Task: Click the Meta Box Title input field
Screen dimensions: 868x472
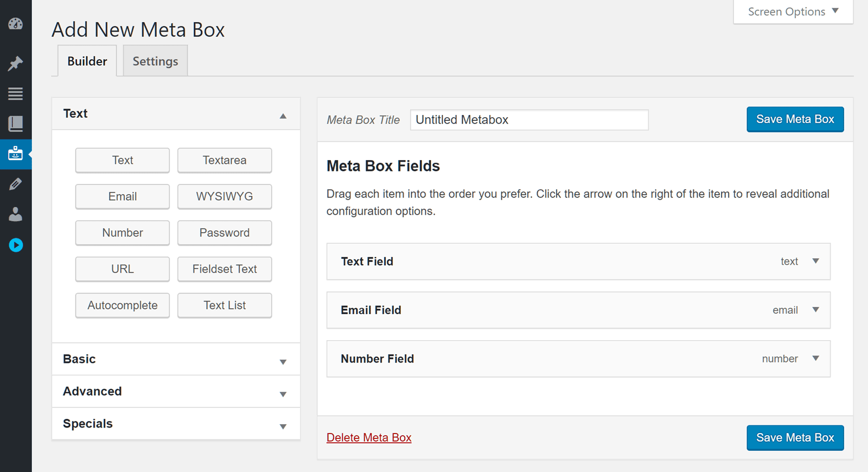Action: coord(529,120)
